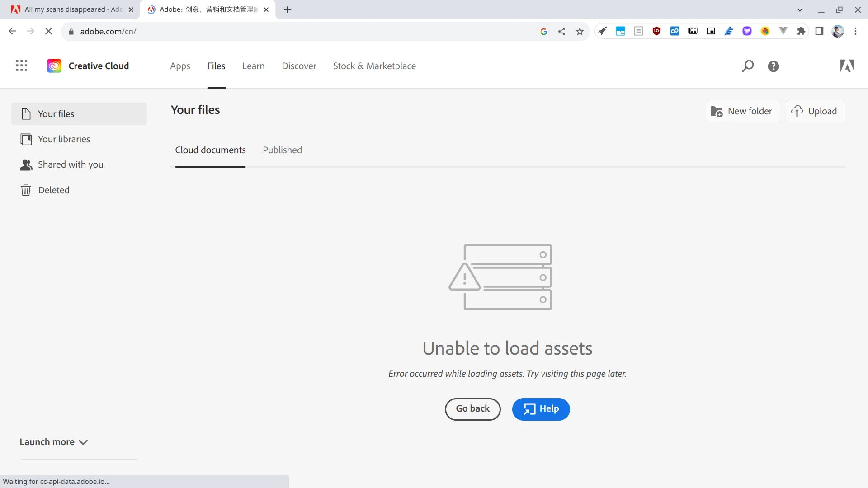
Task: Open Your libraries in the sidebar
Action: pos(63,139)
